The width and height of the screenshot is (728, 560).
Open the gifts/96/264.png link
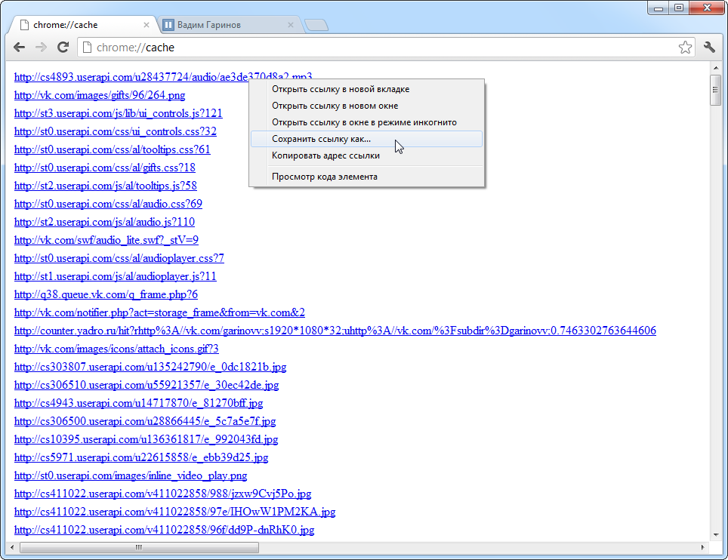coord(100,95)
